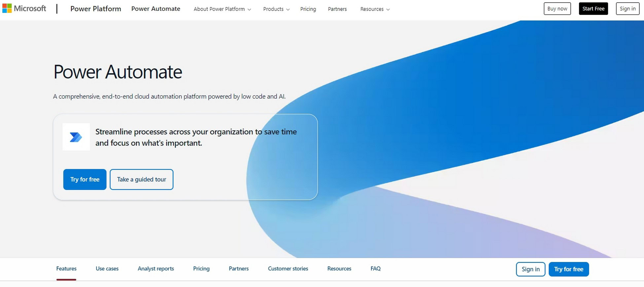644x287 pixels.
Task: Click the Power Automate chevron logo icon
Action: point(76,137)
